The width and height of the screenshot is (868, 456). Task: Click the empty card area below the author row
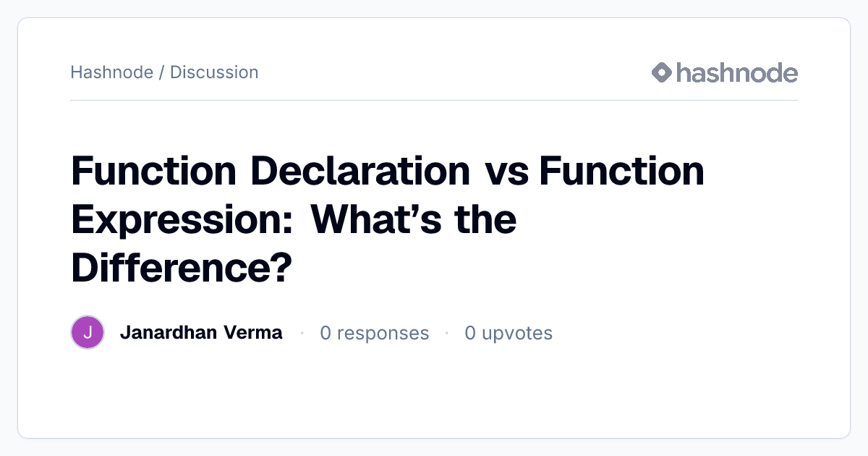[434, 394]
